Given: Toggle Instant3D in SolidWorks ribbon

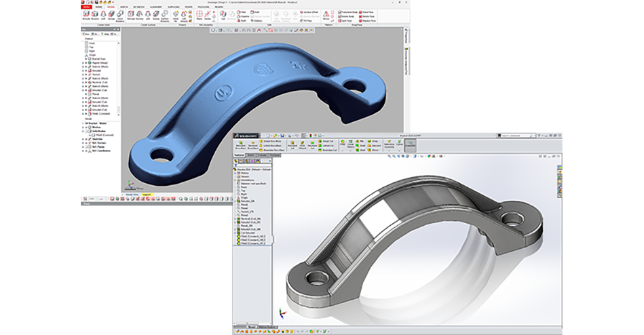Looking at the screenshot, I should click(409, 144).
